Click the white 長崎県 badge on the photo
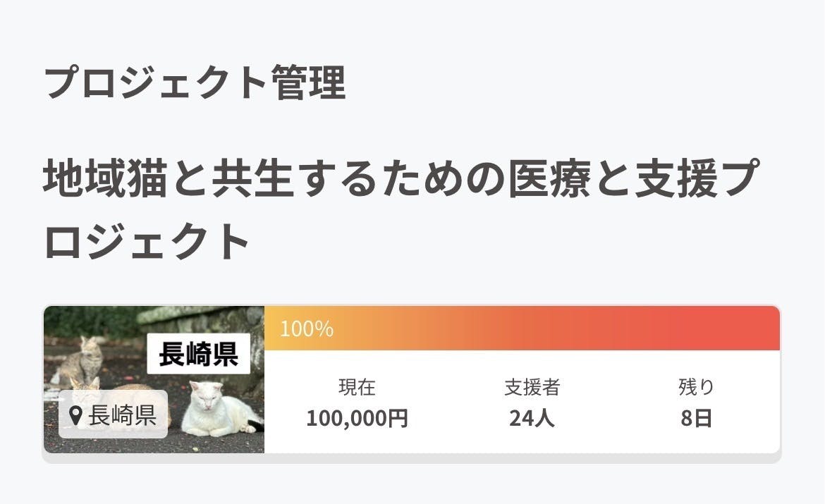This screenshot has width=825, height=504. coord(198,353)
